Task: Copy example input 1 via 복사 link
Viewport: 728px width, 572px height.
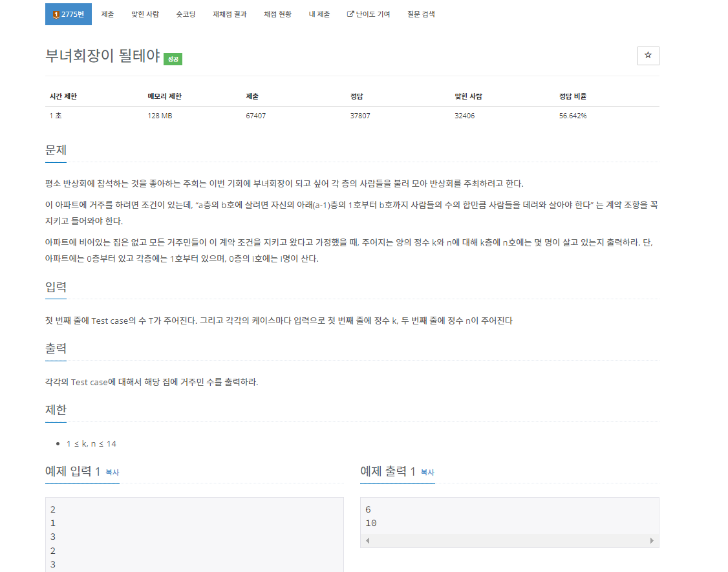Action: pyautogui.click(x=112, y=472)
